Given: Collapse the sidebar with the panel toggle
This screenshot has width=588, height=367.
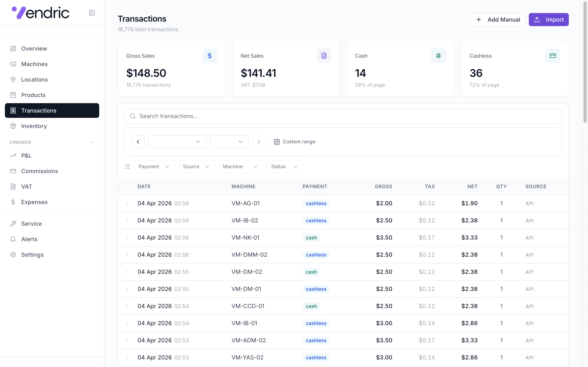Looking at the screenshot, I should (x=92, y=13).
